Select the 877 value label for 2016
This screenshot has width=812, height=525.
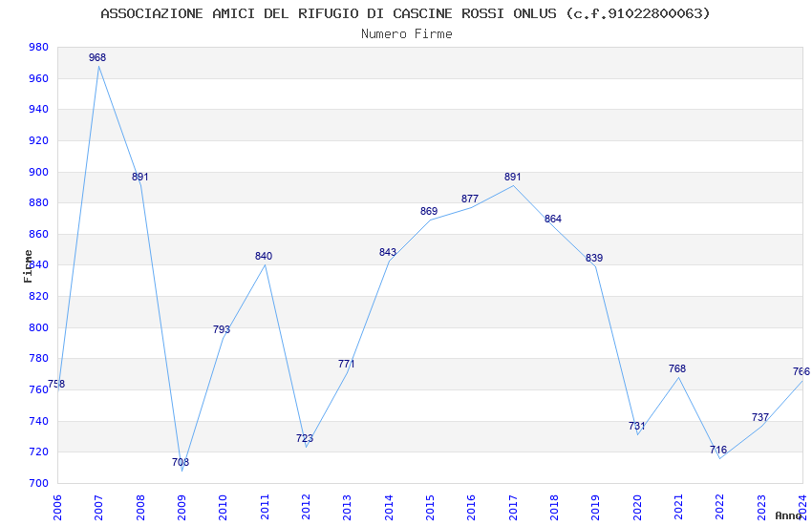(470, 199)
